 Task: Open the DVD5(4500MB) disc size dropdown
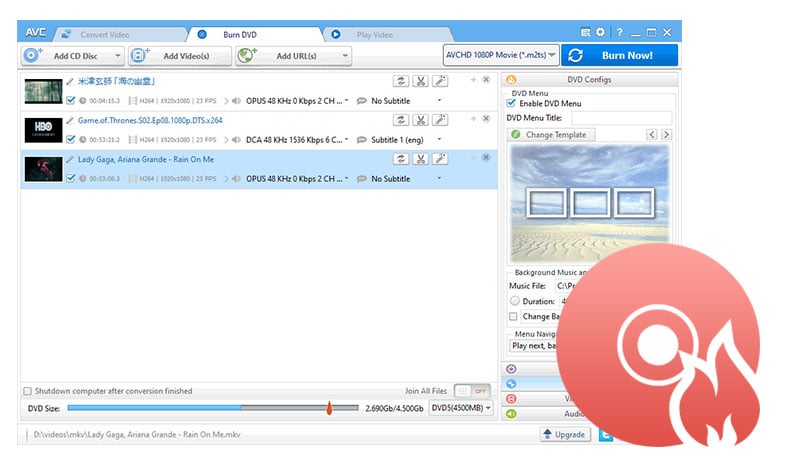click(x=461, y=408)
